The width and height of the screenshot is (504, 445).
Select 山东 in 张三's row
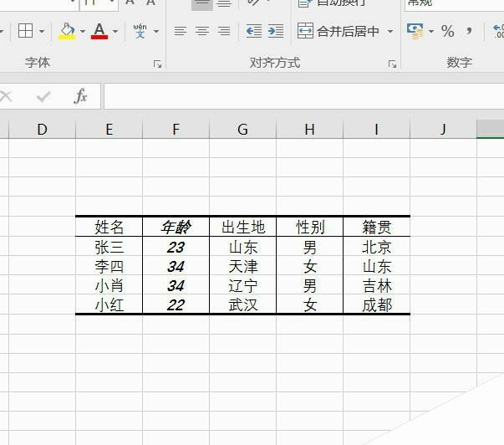coord(242,247)
